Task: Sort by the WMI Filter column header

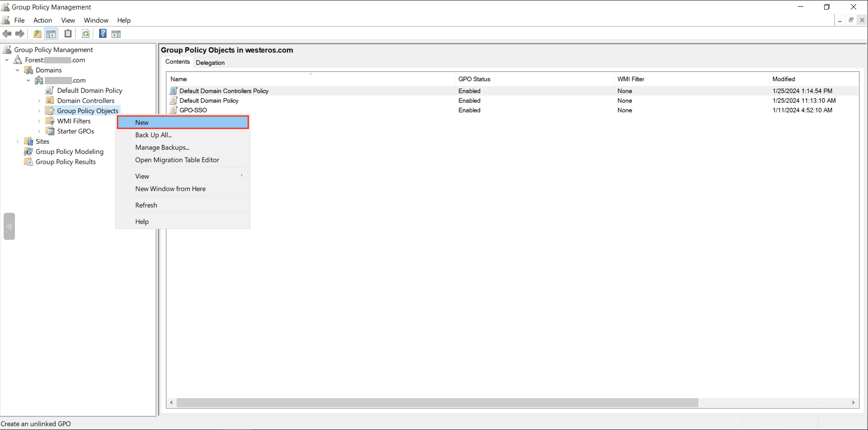Action: point(691,79)
